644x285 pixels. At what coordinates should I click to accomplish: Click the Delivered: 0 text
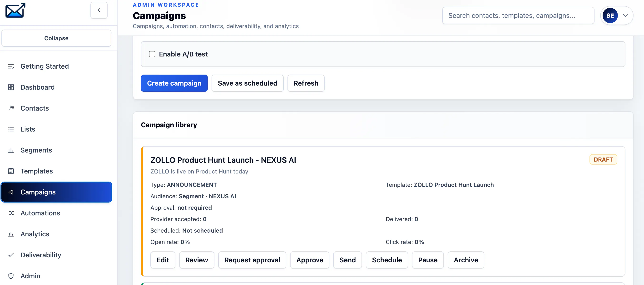(402, 219)
